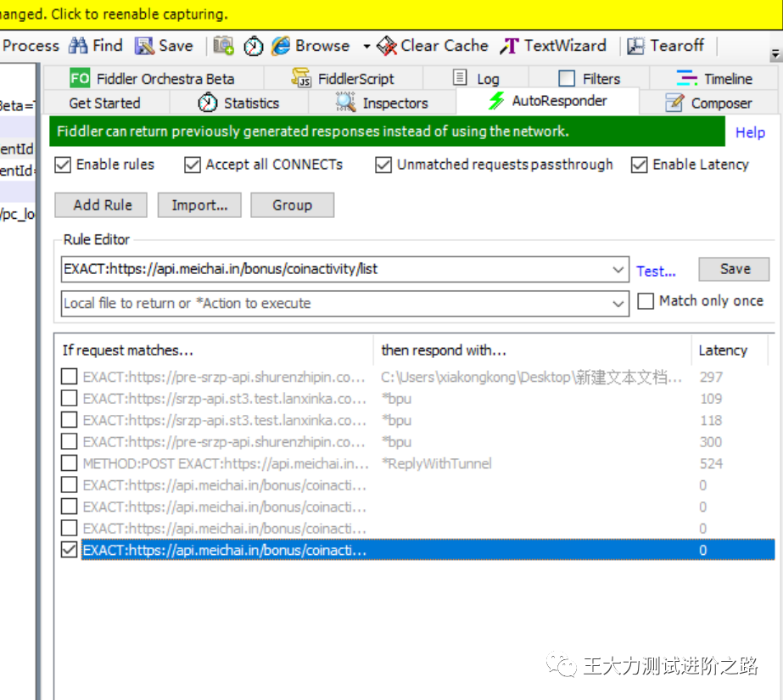Viewport: 783px width, 700px height.
Task: Click the latency value 109
Action: (711, 399)
